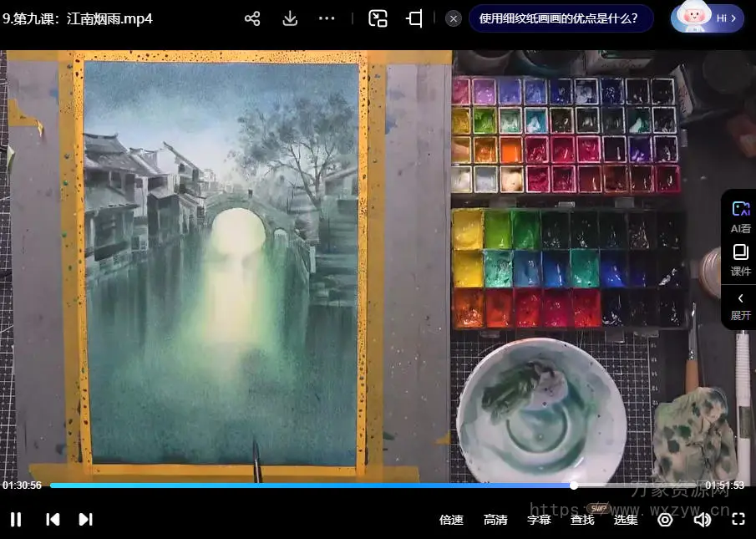Dismiss the AI question suggestion
Viewport: 756px width, 539px height.
(x=454, y=18)
